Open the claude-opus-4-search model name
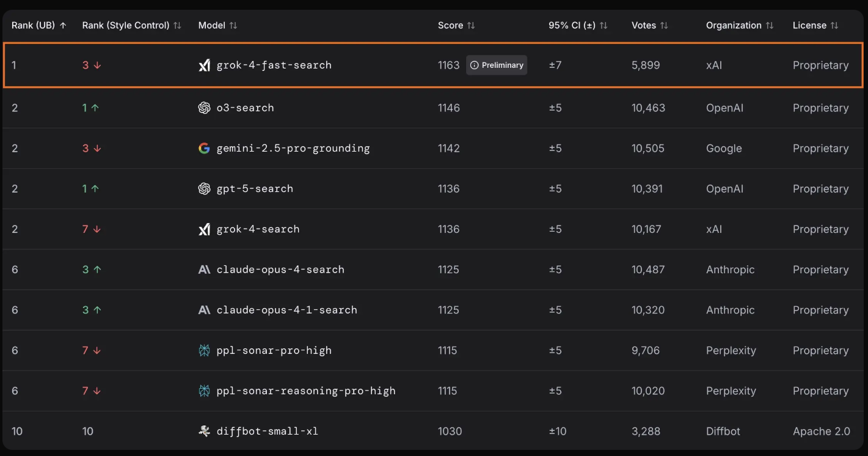Viewport: 868px width, 456px height. 280,270
